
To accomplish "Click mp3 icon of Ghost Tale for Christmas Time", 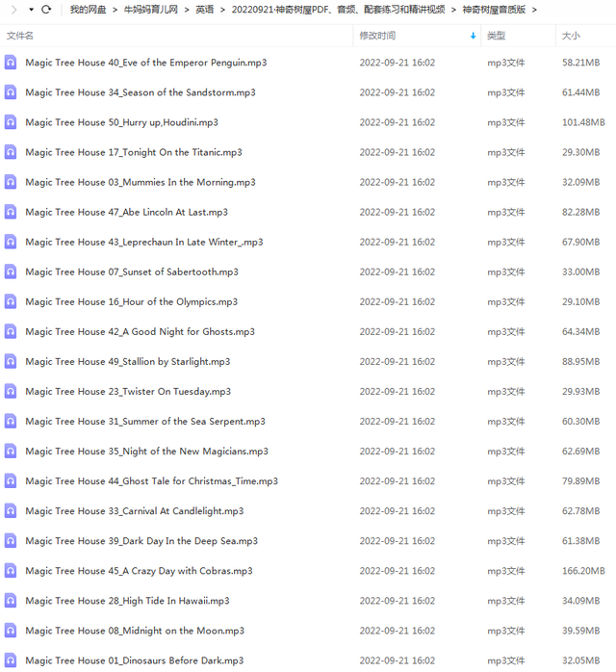I will 11,480.
